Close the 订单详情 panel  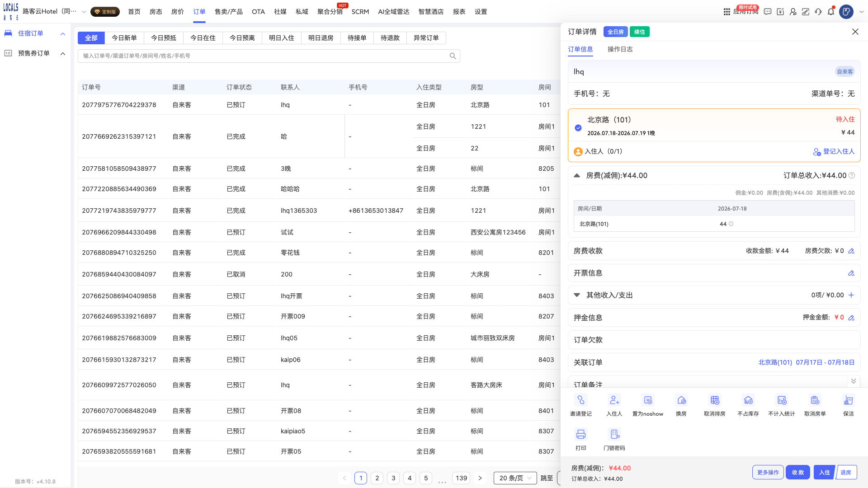coord(855,32)
